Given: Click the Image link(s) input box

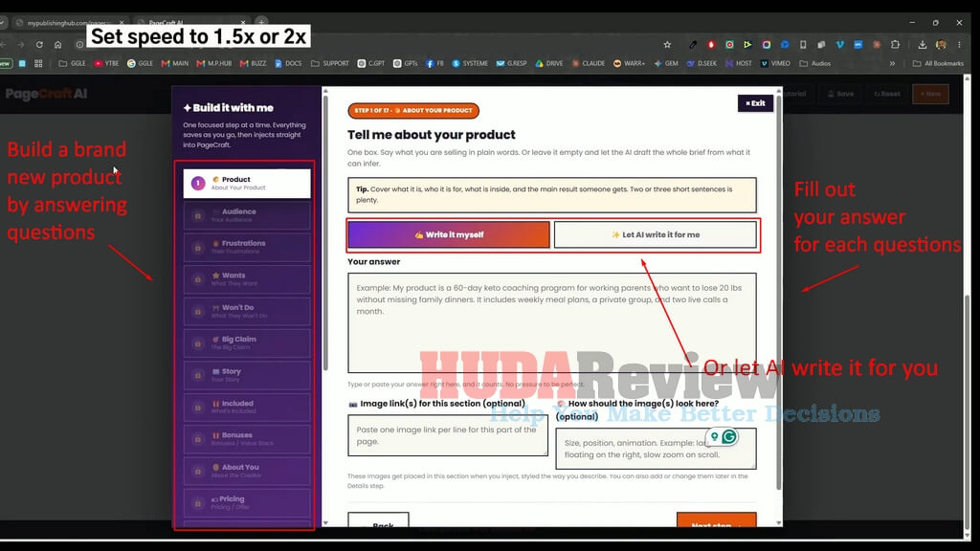Looking at the screenshot, I should pyautogui.click(x=448, y=435).
